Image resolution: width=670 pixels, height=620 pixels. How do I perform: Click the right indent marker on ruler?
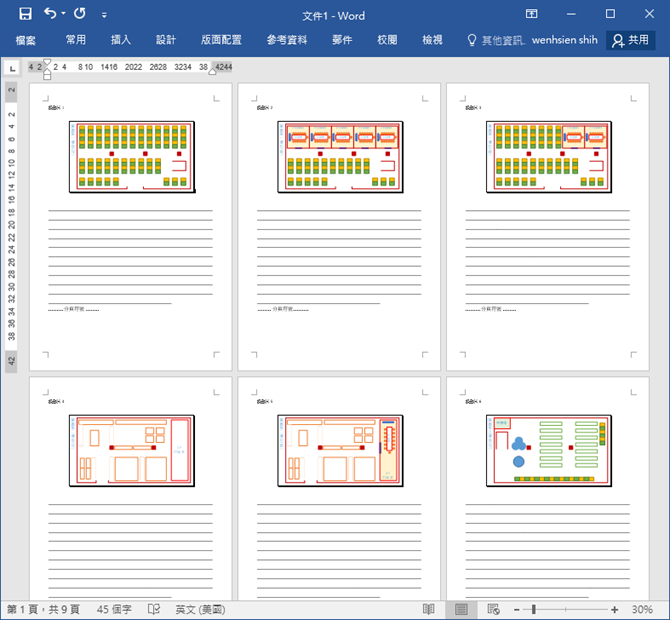pos(212,71)
